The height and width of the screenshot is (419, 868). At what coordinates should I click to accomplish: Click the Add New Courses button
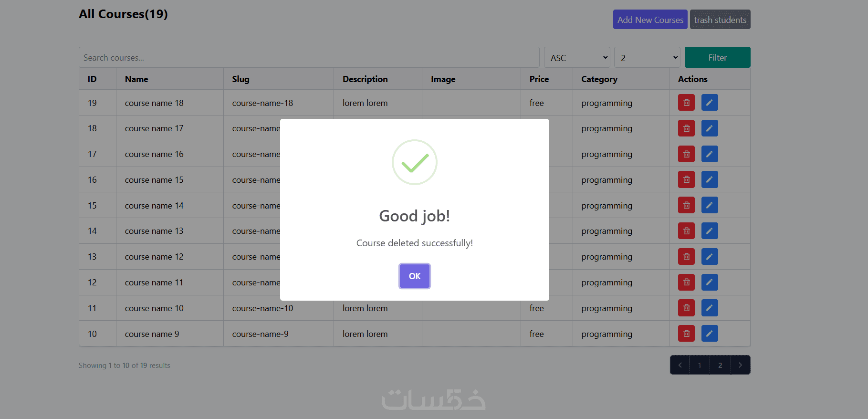pyautogui.click(x=650, y=20)
